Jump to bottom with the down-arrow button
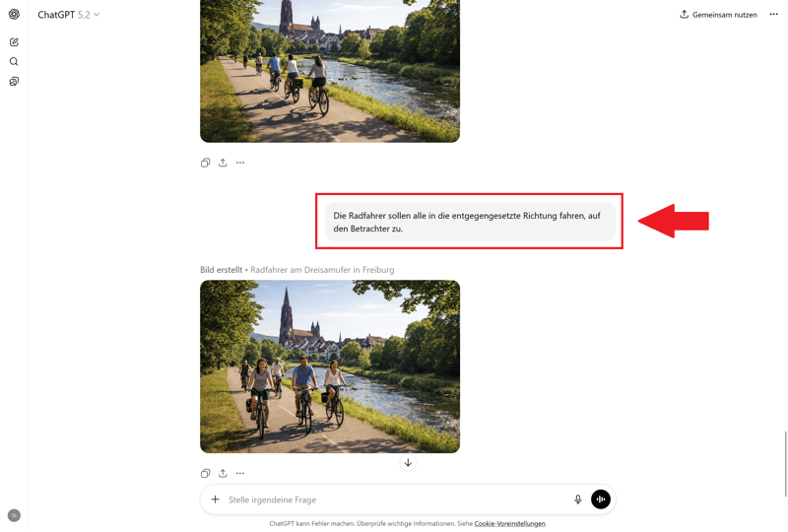 click(x=408, y=463)
